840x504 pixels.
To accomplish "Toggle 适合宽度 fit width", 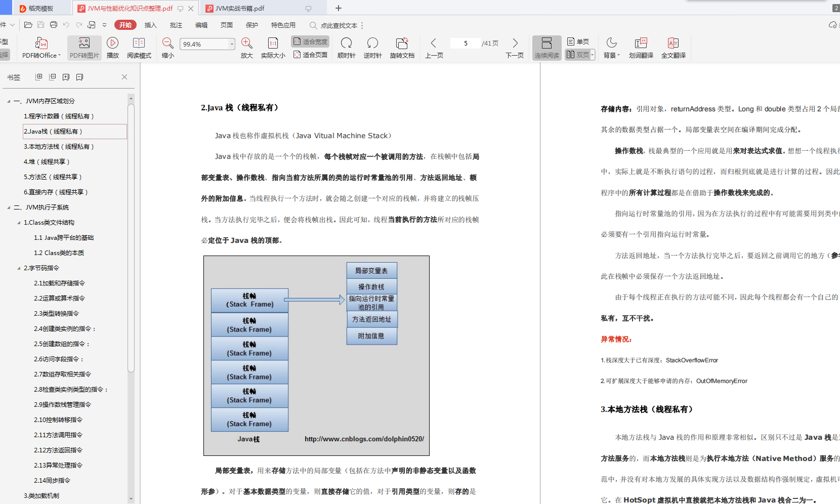I will click(310, 41).
